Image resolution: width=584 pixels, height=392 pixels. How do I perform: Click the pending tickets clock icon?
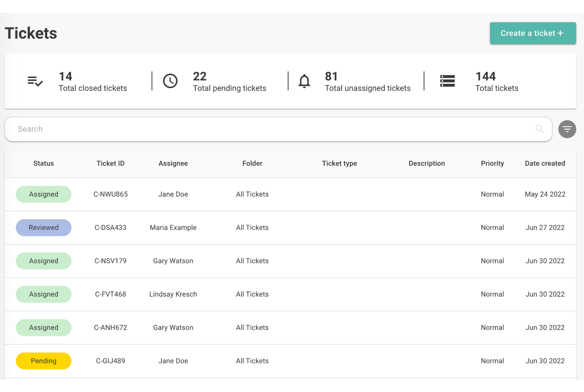click(x=170, y=81)
